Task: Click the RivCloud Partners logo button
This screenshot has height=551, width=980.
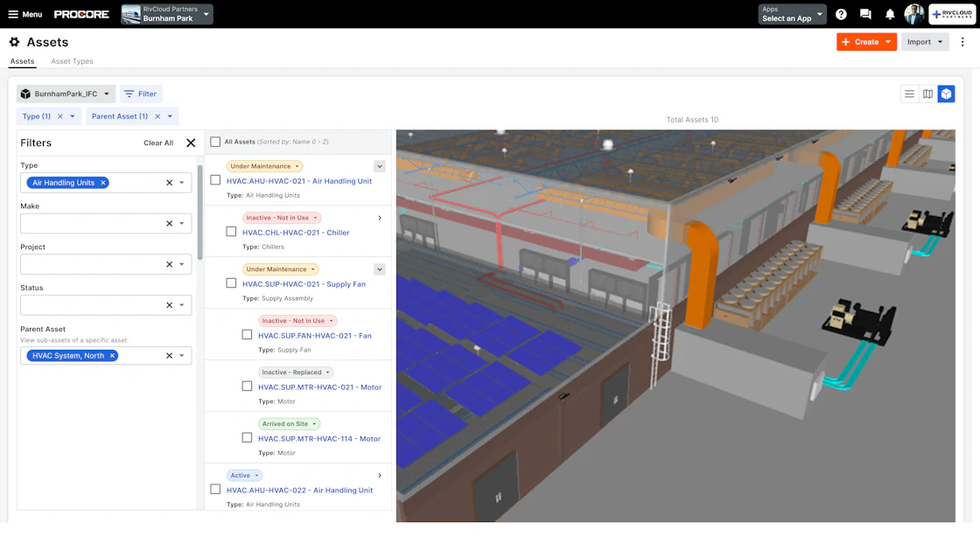Action: click(x=952, y=14)
